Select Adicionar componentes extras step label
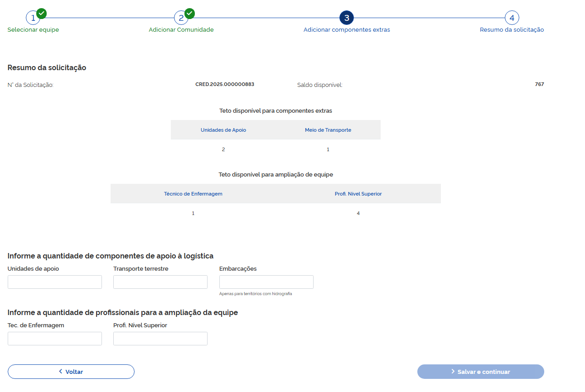The image size is (585, 392). (x=347, y=30)
